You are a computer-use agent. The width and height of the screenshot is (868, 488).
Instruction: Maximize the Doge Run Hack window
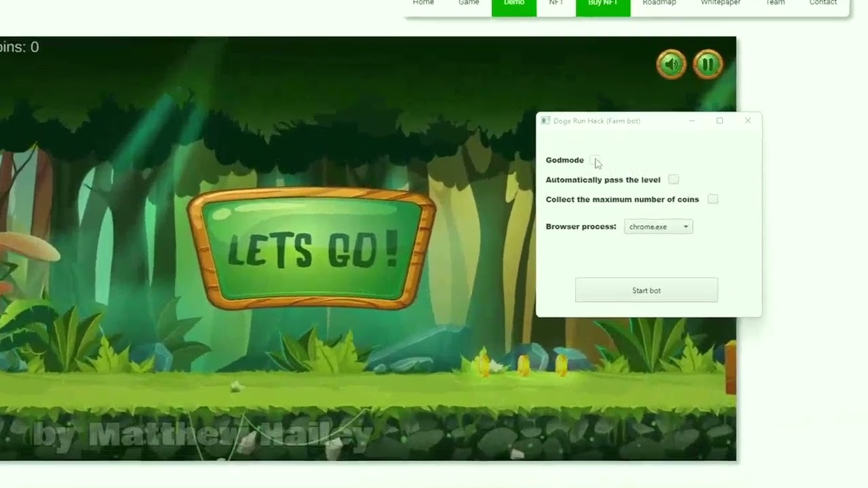click(x=719, y=121)
